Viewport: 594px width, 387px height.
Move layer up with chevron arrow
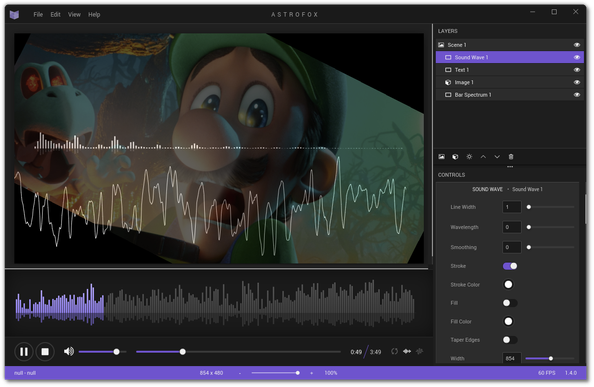(483, 157)
